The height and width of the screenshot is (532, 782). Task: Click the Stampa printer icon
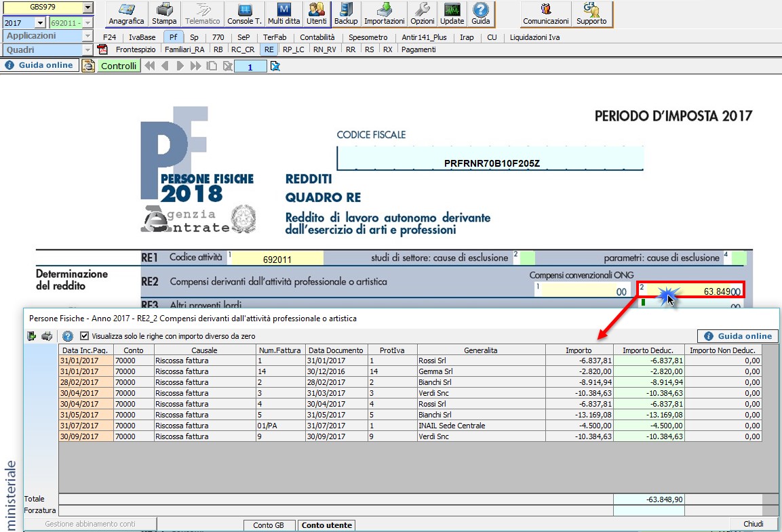point(164,14)
